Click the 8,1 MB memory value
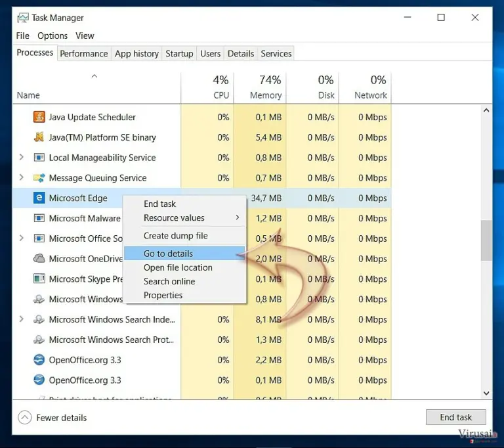The height and width of the screenshot is (448, 504). [x=268, y=319]
